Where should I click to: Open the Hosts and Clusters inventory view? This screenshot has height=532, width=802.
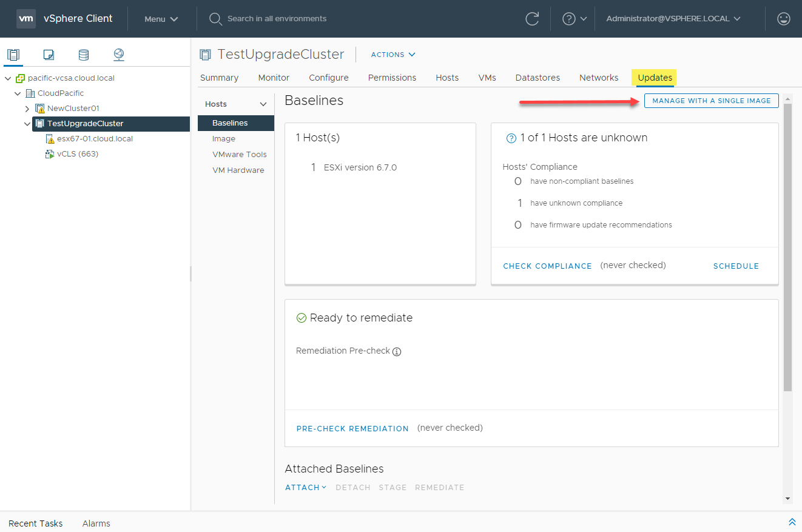click(x=13, y=55)
